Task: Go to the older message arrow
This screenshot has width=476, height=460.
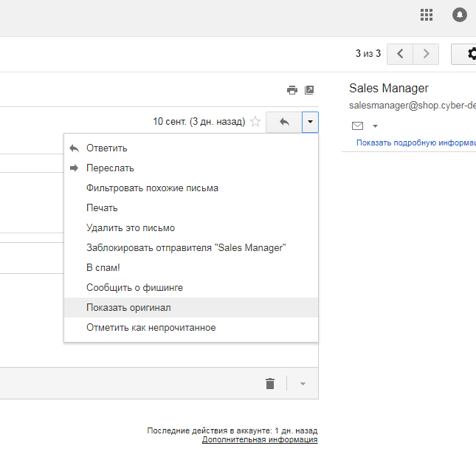Action: pyautogui.click(x=426, y=54)
